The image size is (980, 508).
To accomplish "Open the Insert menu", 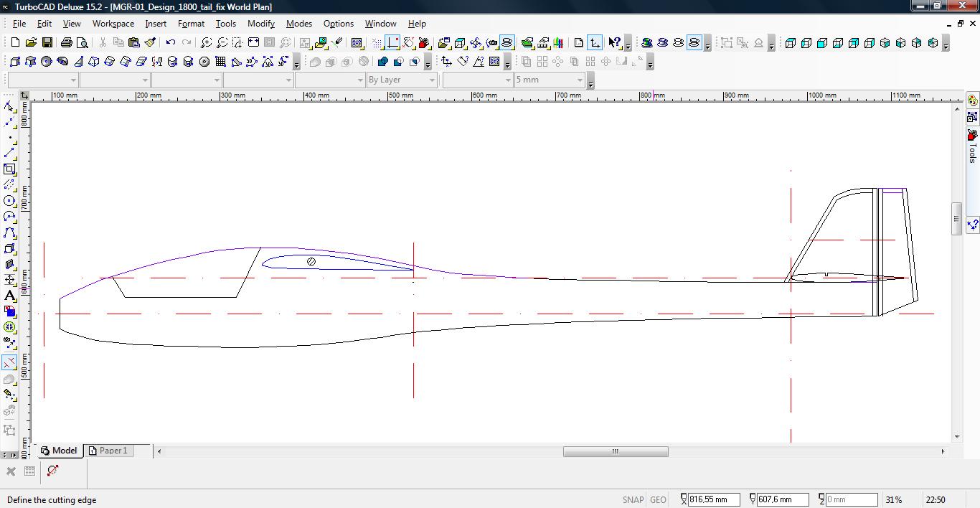I will 156,24.
